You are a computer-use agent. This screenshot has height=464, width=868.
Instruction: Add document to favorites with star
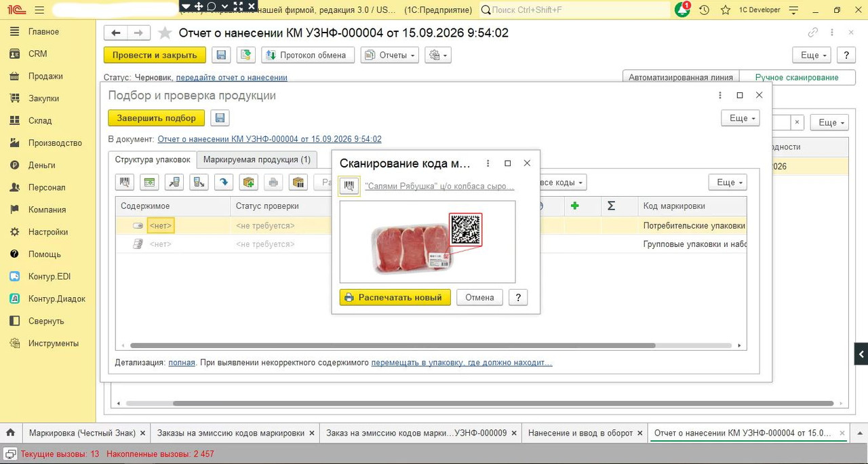click(x=164, y=33)
